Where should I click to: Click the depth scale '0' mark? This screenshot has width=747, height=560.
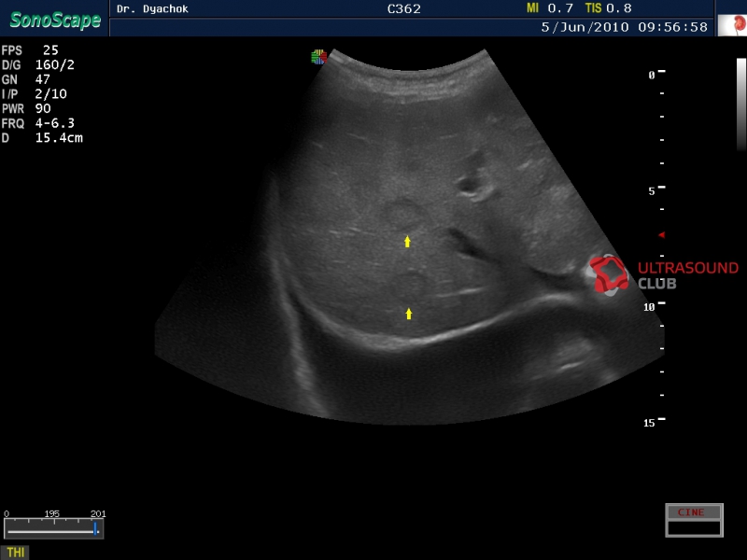point(652,75)
